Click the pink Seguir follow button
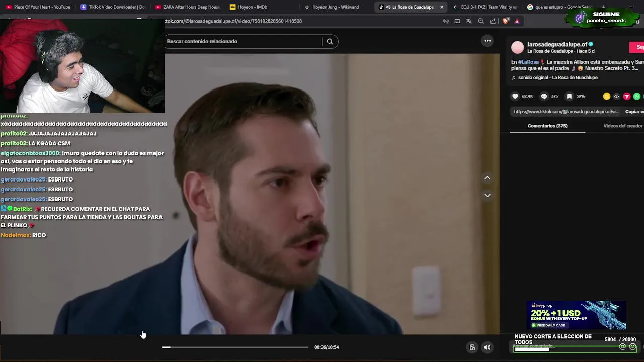Viewport: 644px width, 362px height. tap(637, 47)
